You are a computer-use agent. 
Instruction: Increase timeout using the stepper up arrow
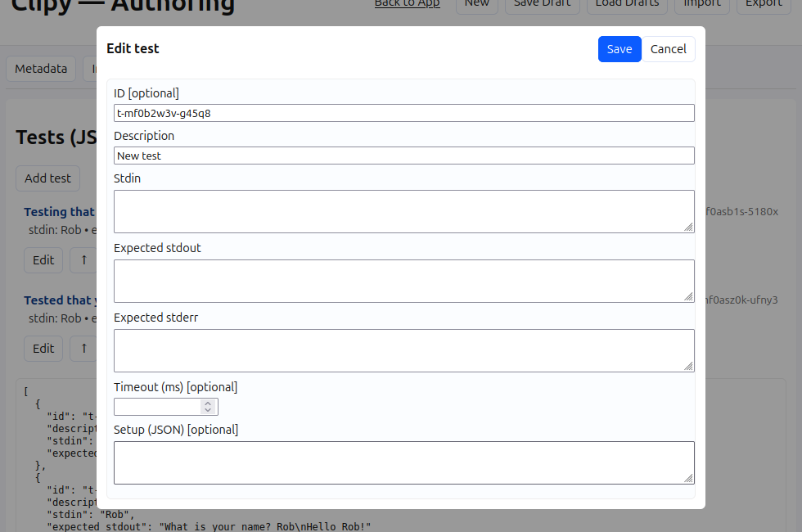tap(208, 403)
